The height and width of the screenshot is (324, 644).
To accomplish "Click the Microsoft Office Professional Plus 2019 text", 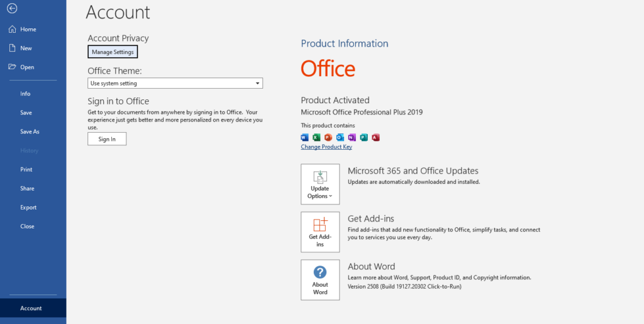I will click(x=362, y=112).
